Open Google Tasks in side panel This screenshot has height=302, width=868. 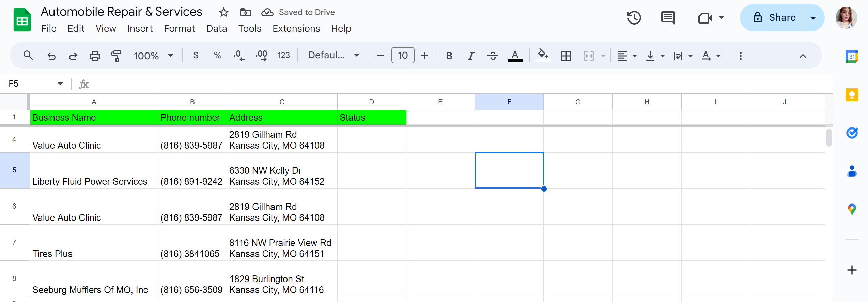point(852,133)
